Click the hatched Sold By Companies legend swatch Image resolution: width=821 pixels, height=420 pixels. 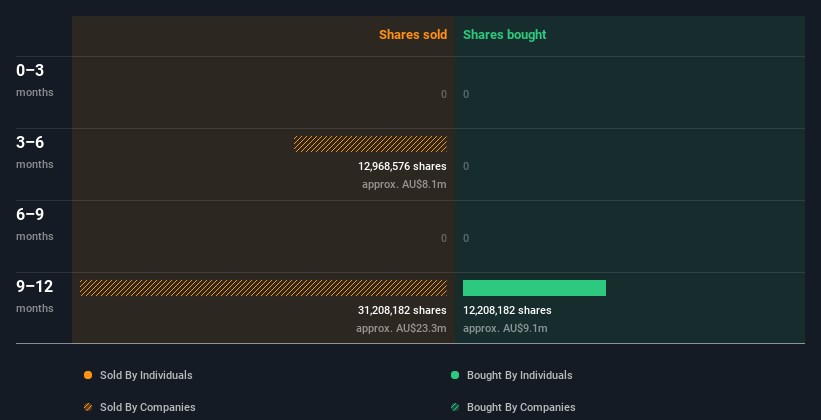pyautogui.click(x=88, y=407)
